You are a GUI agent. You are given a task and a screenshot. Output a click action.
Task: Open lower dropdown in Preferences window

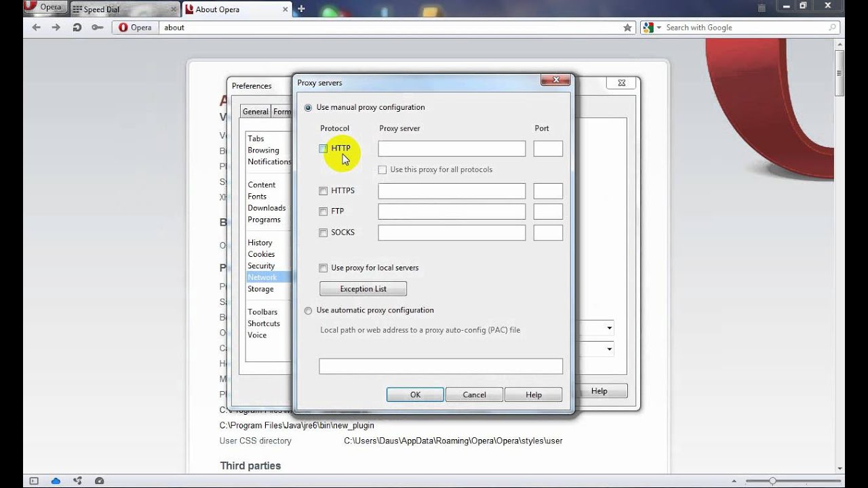point(610,350)
